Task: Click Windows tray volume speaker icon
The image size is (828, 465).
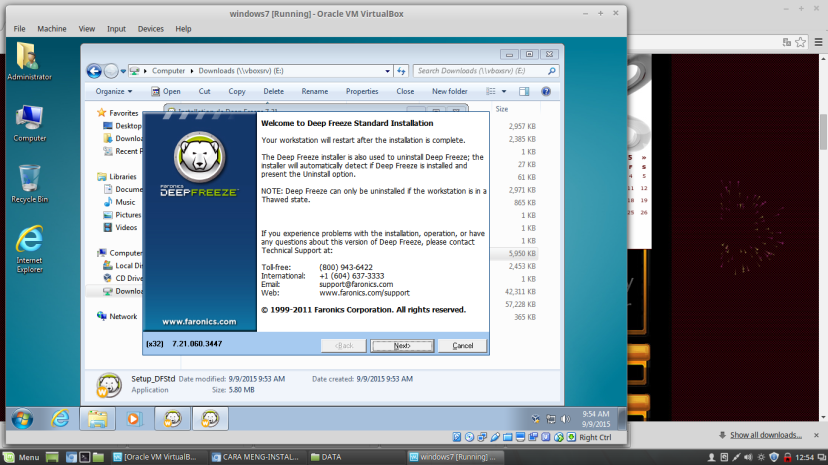Action: pos(566,419)
